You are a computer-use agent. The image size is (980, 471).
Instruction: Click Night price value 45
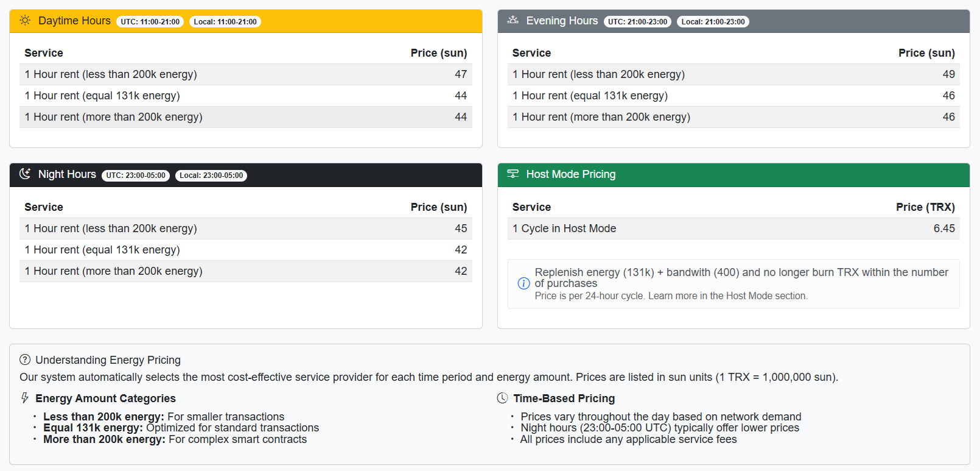(x=461, y=228)
